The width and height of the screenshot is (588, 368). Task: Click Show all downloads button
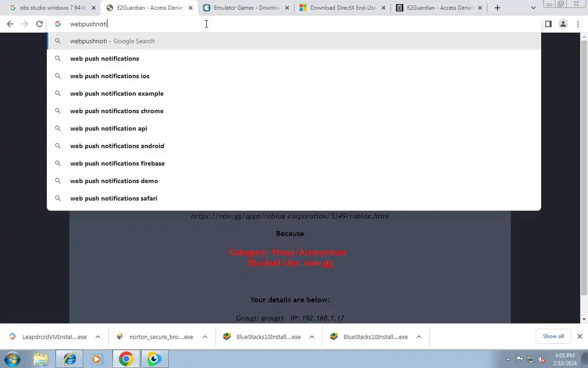pyautogui.click(x=553, y=336)
